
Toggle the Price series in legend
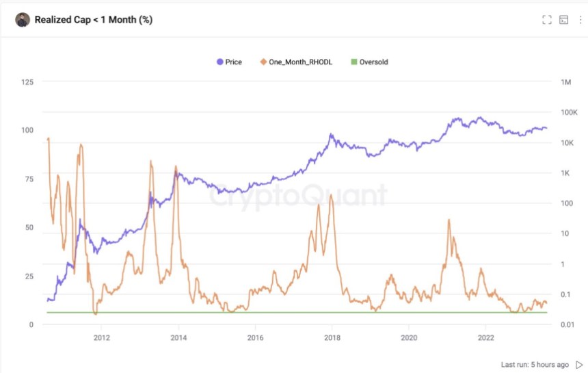[229, 62]
